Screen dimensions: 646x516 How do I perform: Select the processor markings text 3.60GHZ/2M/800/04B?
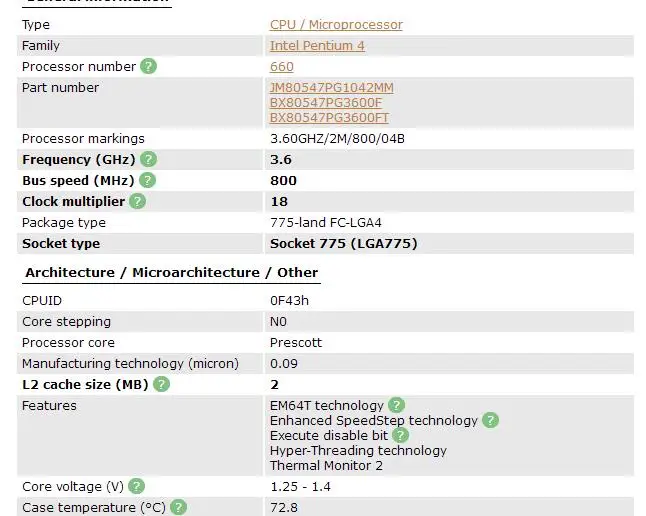337,139
